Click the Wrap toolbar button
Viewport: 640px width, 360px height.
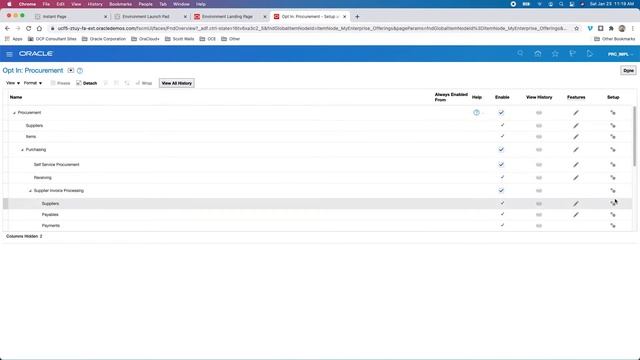(x=144, y=83)
